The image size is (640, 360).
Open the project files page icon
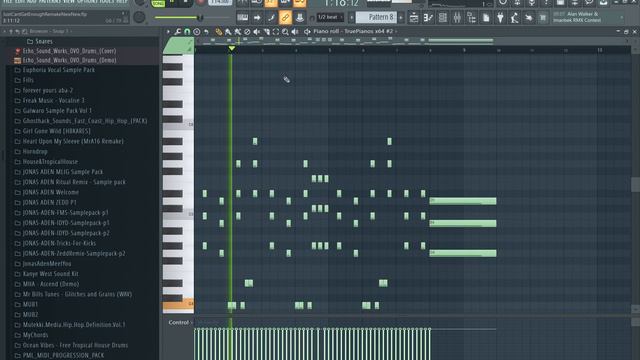coord(486,18)
